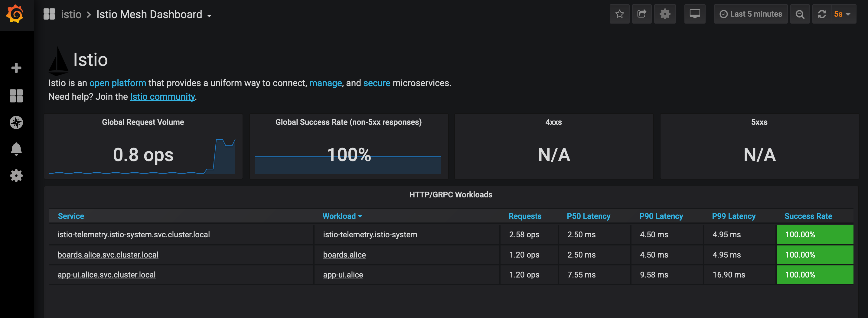Refresh the dashboard now
The width and height of the screenshot is (868, 318).
822,14
